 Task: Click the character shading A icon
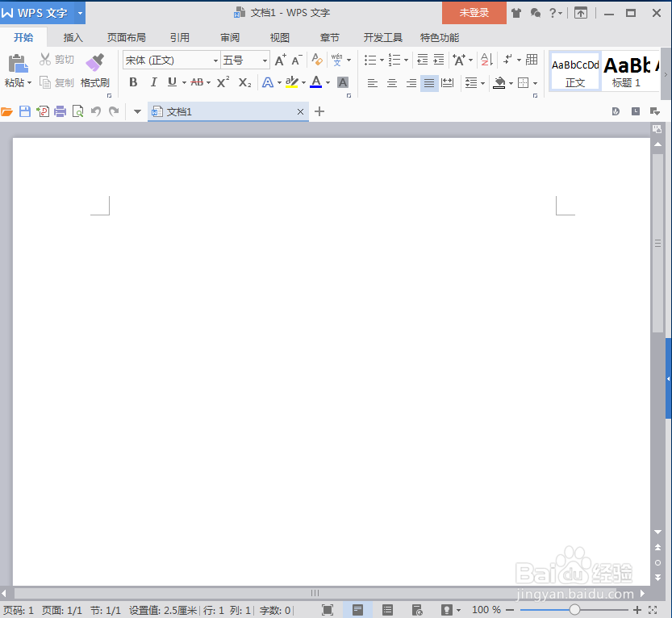pos(342,82)
